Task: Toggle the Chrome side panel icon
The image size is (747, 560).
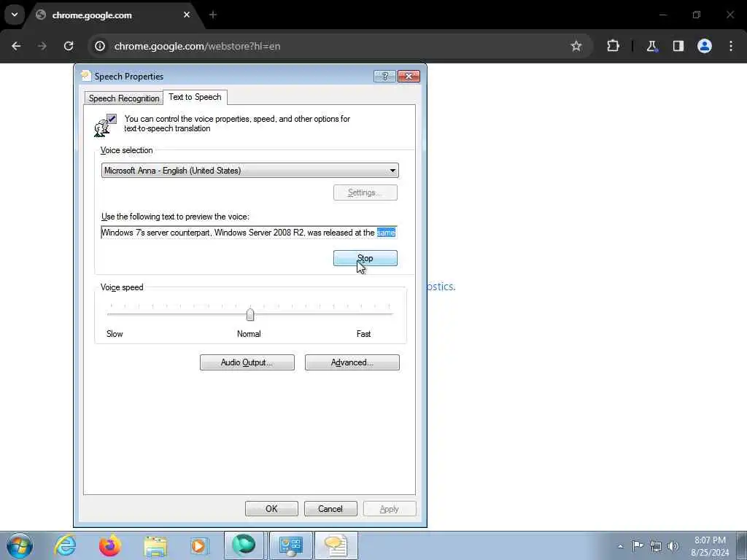Action: pos(678,46)
